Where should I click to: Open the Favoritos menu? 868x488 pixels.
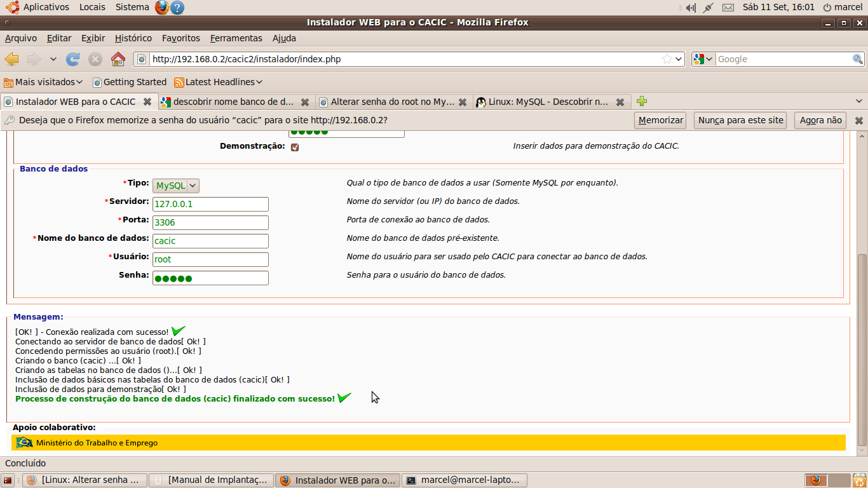coord(181,38)
